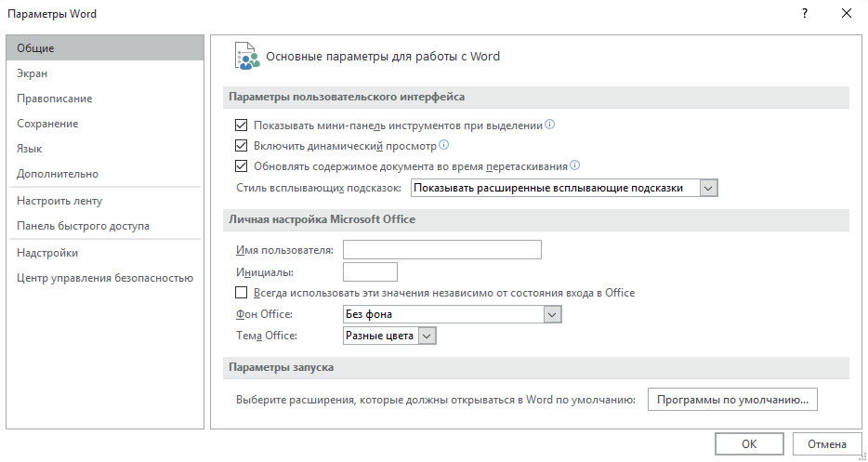
Task: Open the "Правописание" settings section
Action: coord(54,99)
